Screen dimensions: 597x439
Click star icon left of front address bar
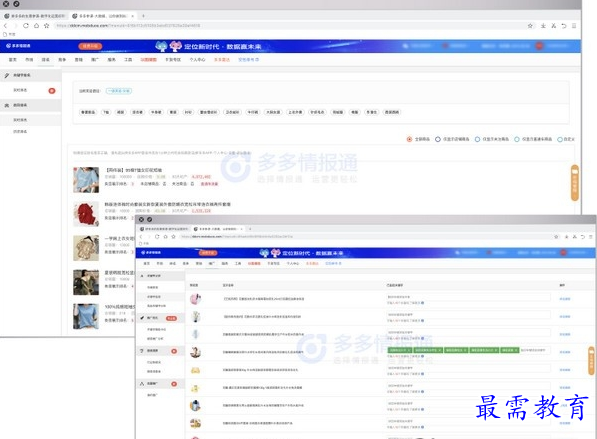(x=173, y=236)
